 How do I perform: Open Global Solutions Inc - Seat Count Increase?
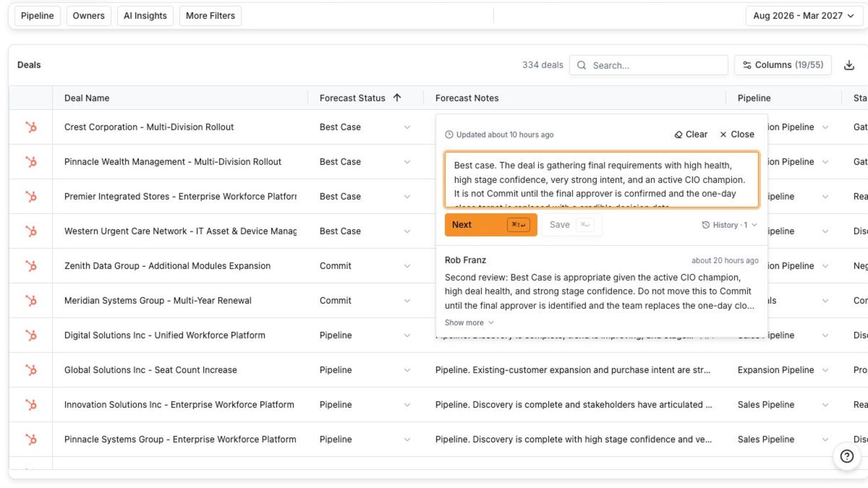151,370
